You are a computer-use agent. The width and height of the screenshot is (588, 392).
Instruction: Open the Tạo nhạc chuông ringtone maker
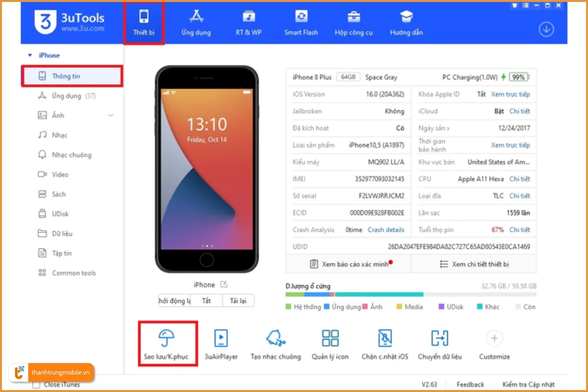click(275, 343)
